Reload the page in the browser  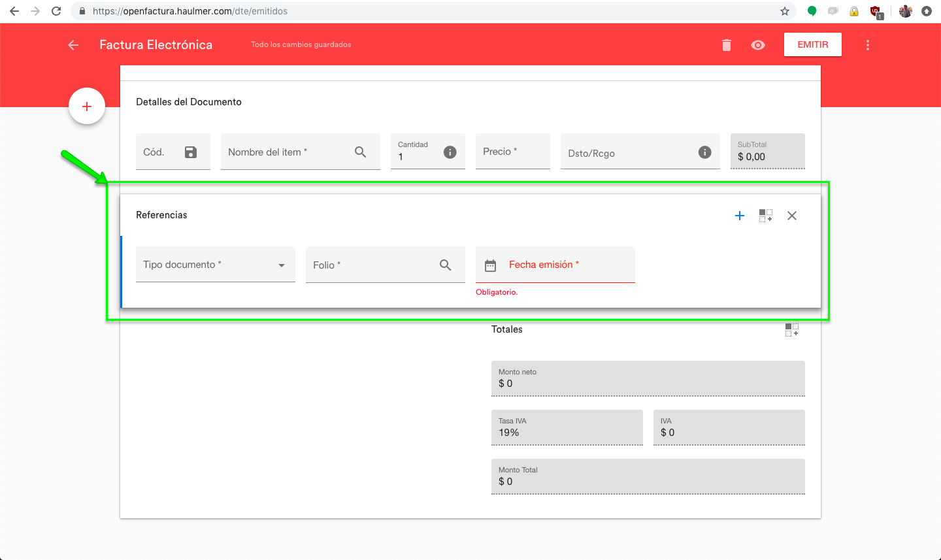click(56, 11)
